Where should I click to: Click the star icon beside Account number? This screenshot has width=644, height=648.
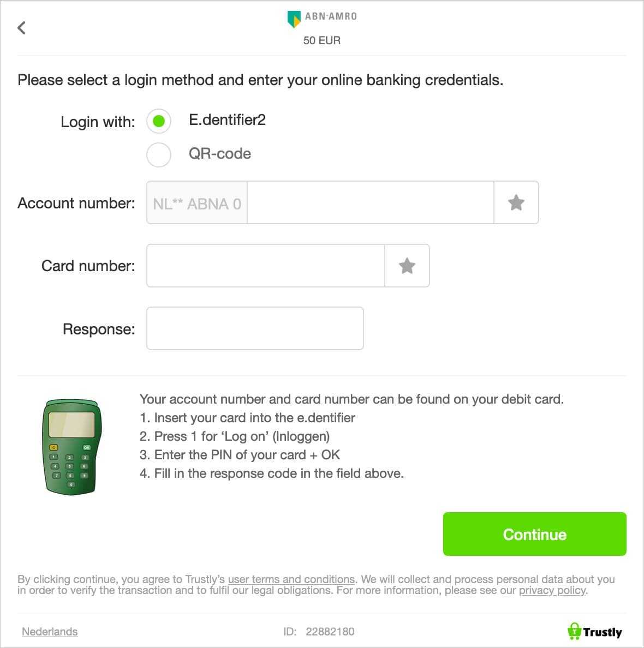[x=516, y=202]
